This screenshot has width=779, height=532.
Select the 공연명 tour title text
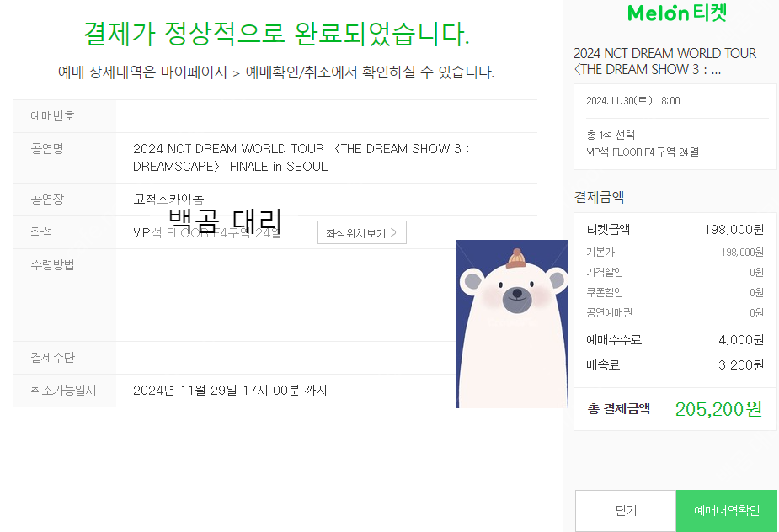coord(301,157)
